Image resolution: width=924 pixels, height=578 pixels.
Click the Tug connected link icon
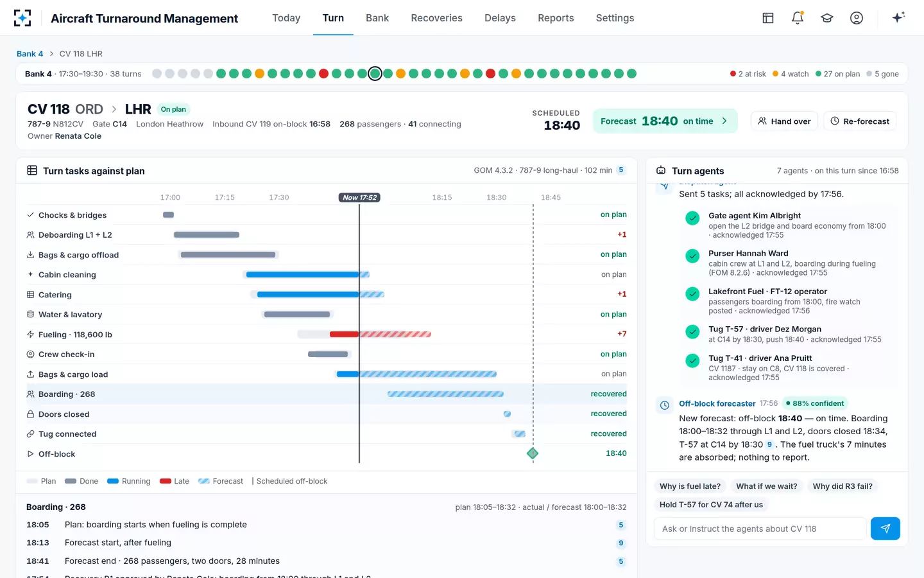(30, 434)
